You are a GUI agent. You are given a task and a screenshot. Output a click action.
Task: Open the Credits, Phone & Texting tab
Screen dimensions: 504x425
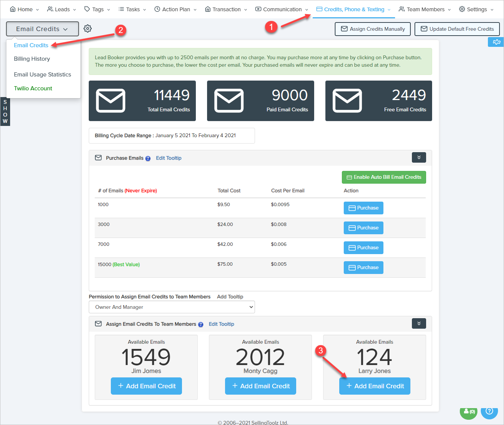353,9
